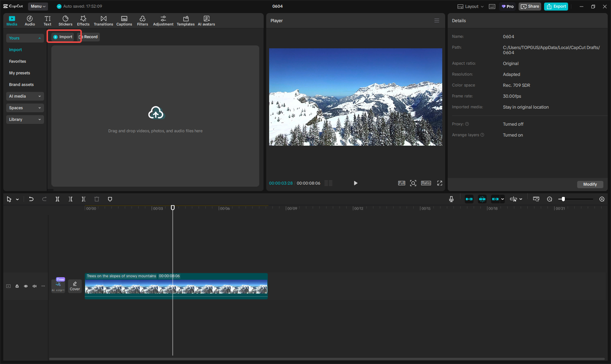The height and width of the screenshot is (364, 611).
Task: Adjust the timeline zoom slider
Action: (x=563, y=199)
